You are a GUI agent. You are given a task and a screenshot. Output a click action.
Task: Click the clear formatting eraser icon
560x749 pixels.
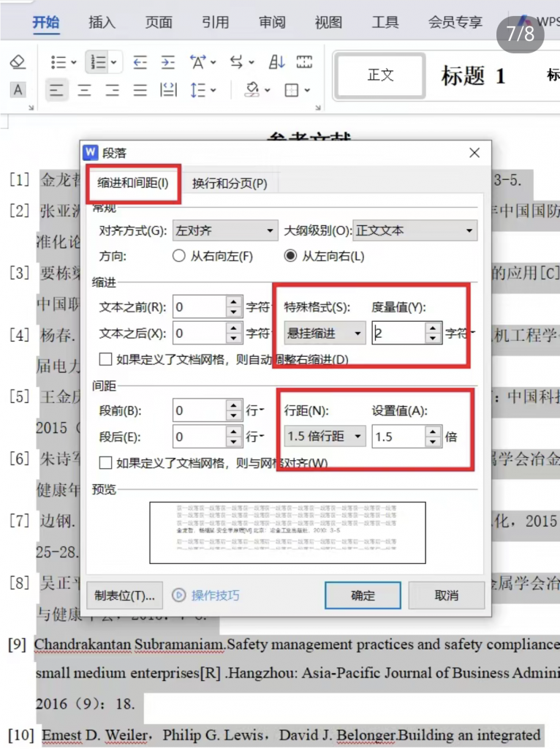point(18,61)
